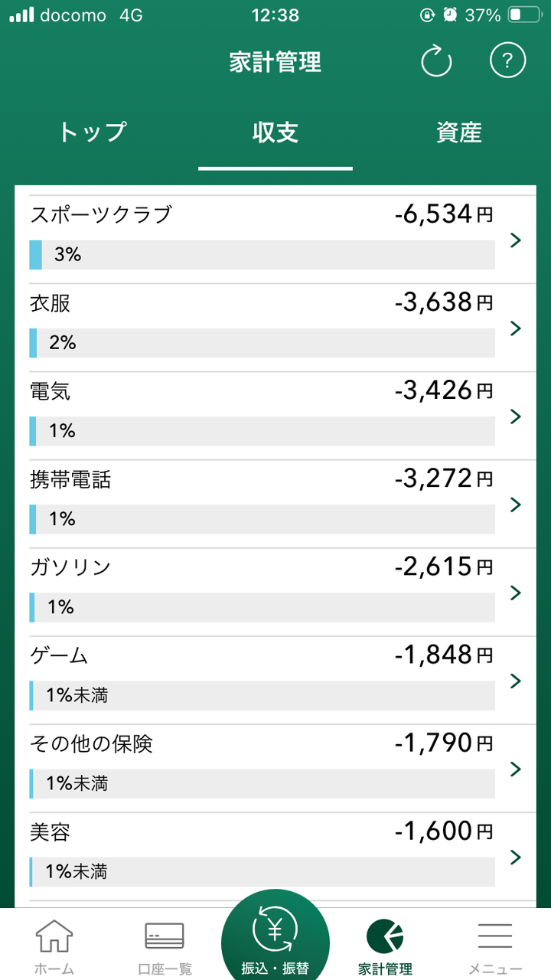Select the 家計管理 pie chart icon

point(385,937)
